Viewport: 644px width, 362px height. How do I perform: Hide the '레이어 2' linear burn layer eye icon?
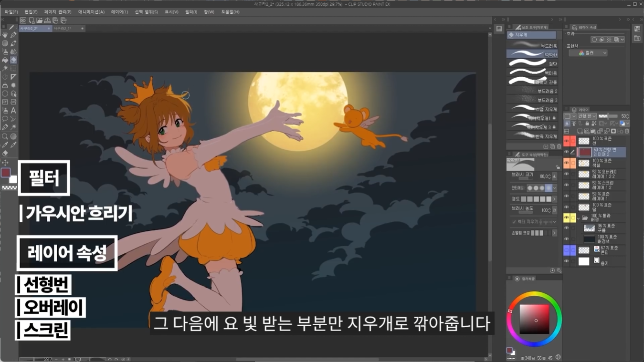(x=566, y=152)
